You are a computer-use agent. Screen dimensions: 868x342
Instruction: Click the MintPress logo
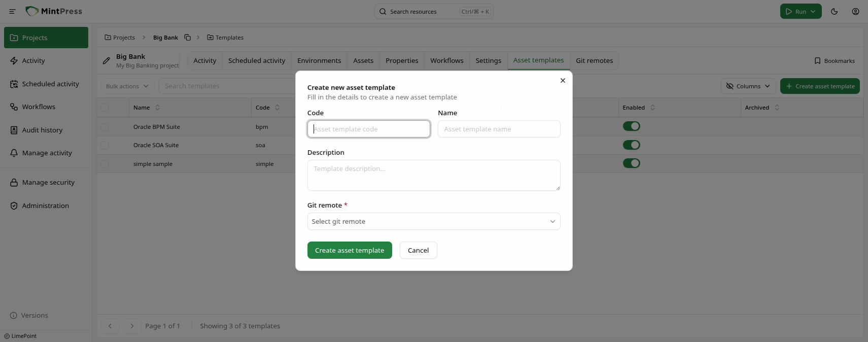point(54,11)
